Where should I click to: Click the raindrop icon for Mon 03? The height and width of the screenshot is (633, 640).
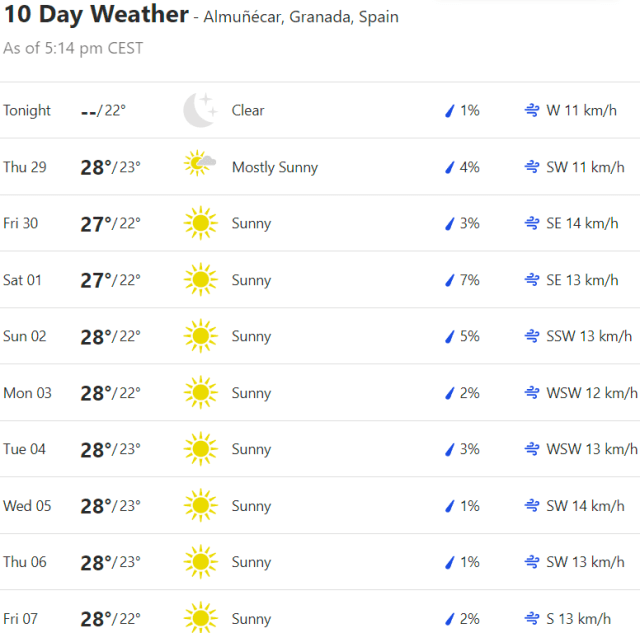tap(450, 393)
